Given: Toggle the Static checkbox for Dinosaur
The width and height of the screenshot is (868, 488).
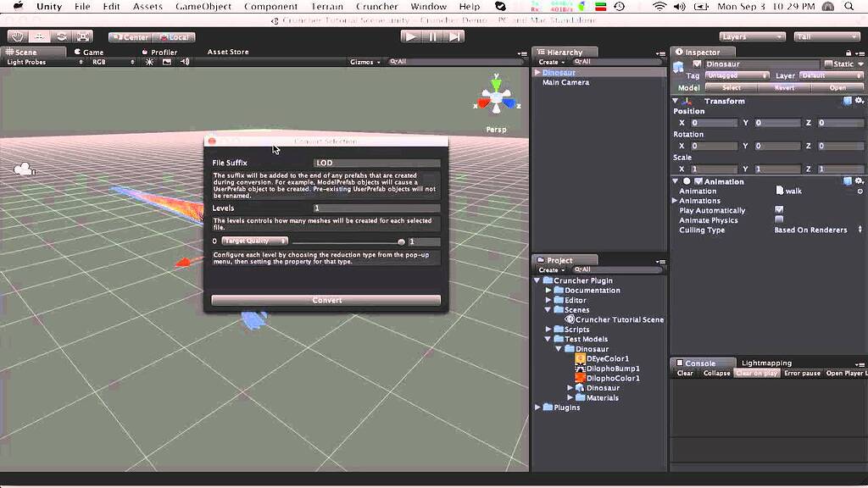Looking at the screenshot, I should (826, 64).
